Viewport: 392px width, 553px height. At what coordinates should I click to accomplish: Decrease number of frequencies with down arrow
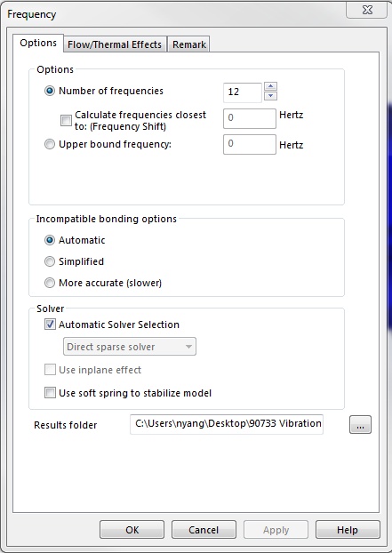coord(270,96)
